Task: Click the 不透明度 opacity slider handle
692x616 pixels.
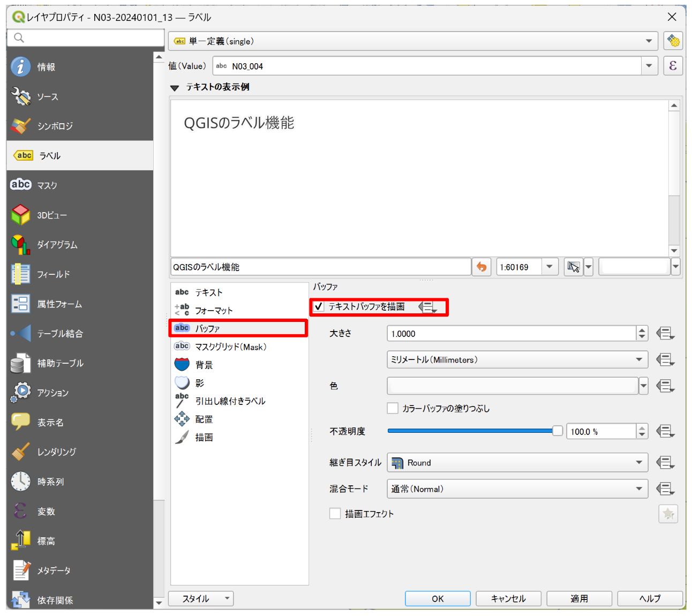Action: pos(558,431)
